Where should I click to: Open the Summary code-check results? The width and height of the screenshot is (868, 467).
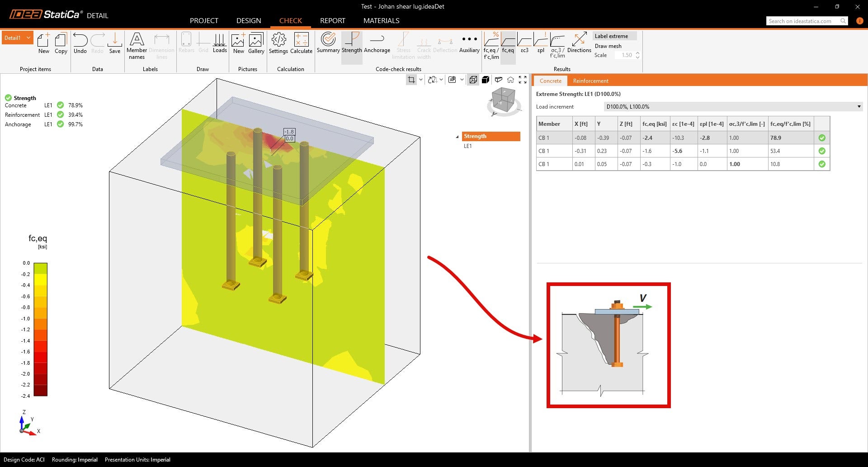point(328,43)
